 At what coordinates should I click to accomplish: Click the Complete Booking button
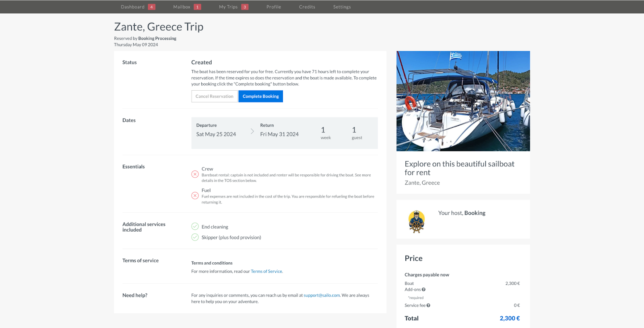261,96
